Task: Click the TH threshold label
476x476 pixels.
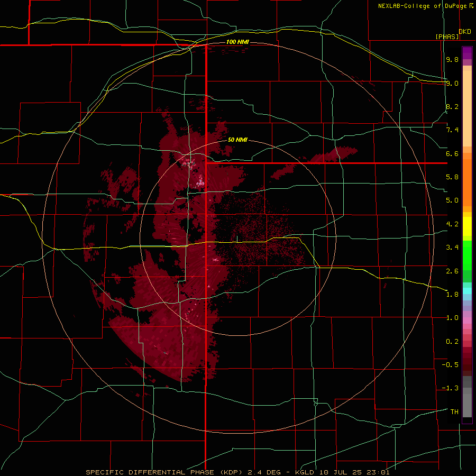Action: pyautogui.click(x=454, y=412)
